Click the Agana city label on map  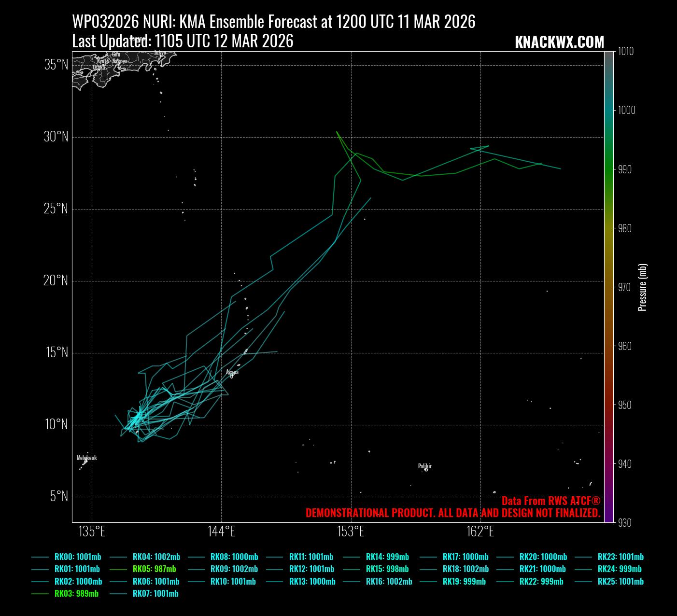[232, 372]
